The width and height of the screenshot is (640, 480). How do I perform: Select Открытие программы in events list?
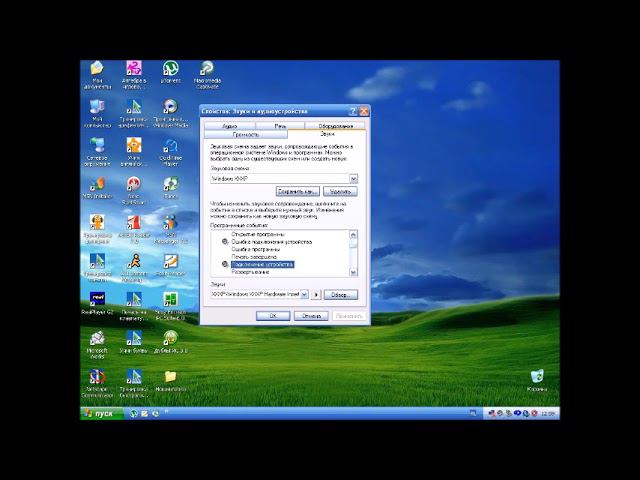pos(258,234)
